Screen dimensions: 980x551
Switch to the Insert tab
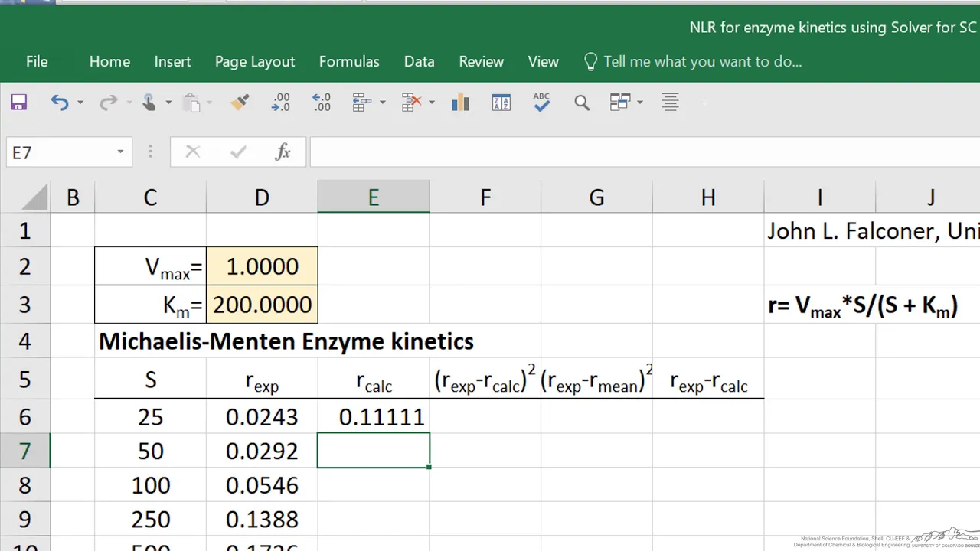[x=172, y=62]
